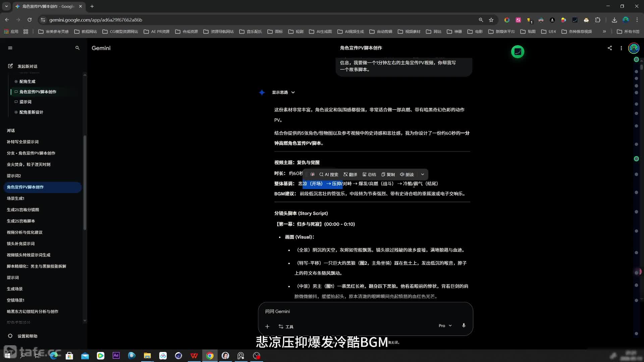This screenshot has height=362, width=644.
Task: Open the UE4 bookmark folder
Action: point(548,32)
